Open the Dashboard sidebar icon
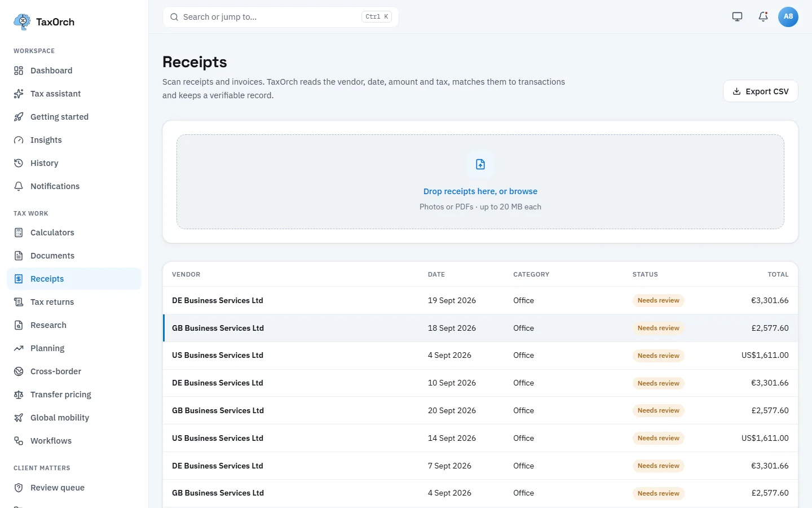This screenshot has width=812, height=508. pyautogui.click(x=19, y=71)
